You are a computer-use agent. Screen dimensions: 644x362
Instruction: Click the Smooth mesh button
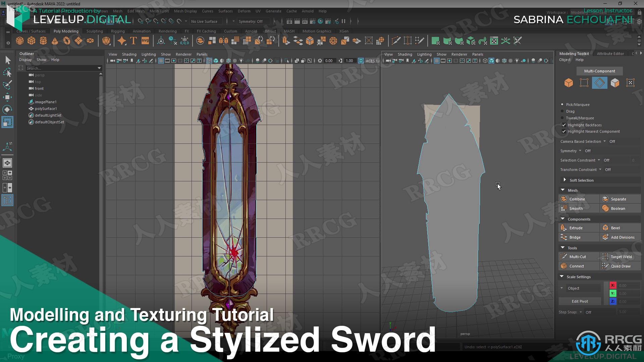point(576,208)
